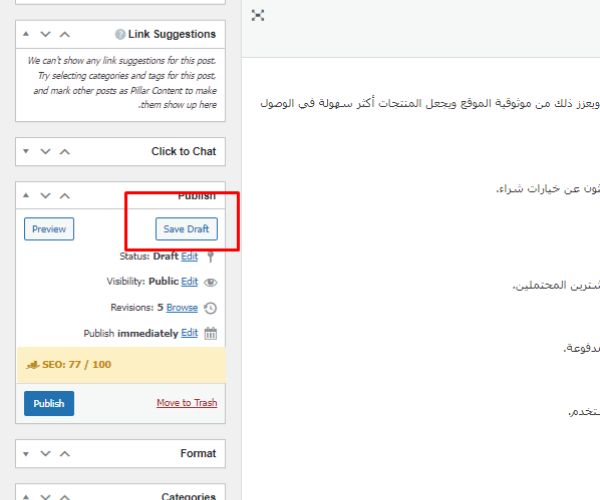Edit the post Visibility setting
Image resolution: width=600 pixels, height=500 pixels.
coord(189,282)
